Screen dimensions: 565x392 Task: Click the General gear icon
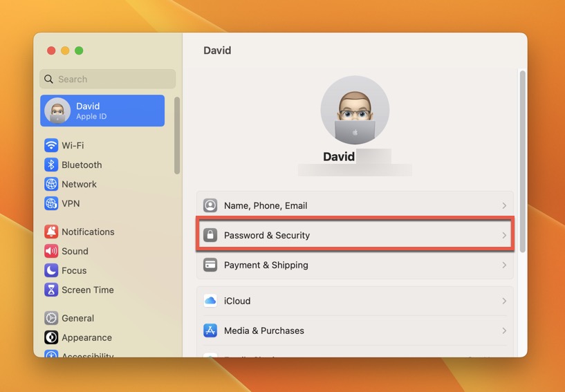pyautogui.click(x=51, y=318)
